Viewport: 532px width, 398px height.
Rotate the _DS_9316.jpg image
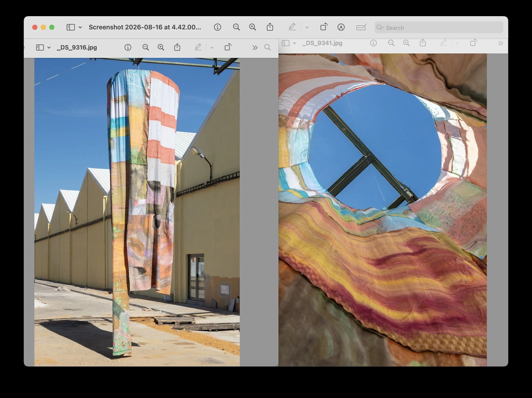pos(228,47)
